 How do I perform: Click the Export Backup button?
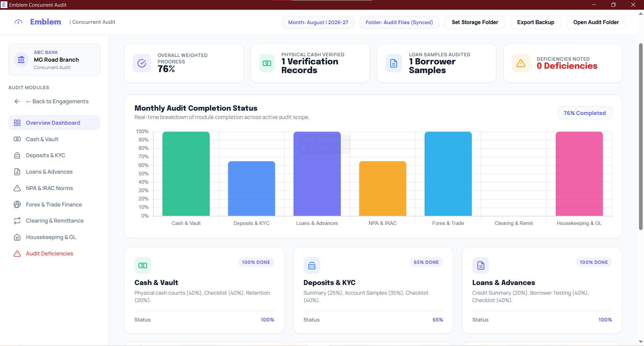[x=535, y=22]
